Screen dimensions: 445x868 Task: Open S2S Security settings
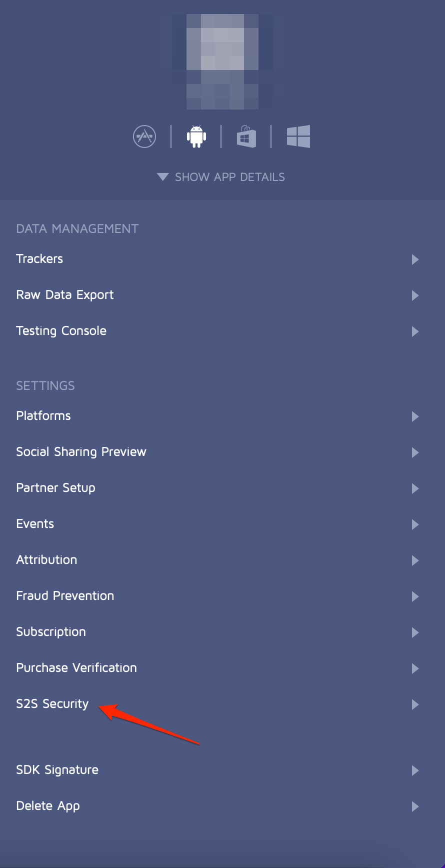point(52,704)
